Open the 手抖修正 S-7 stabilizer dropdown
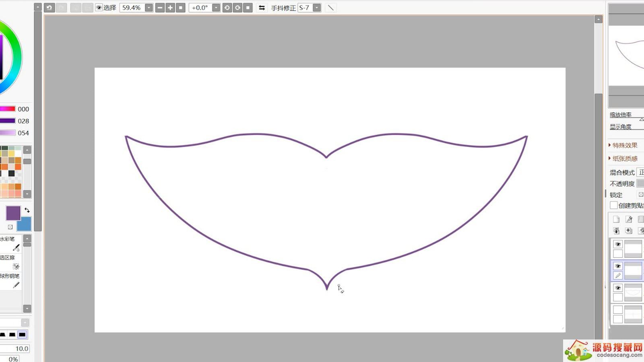This screenshot has height=362, width=644. click(317, 8)
